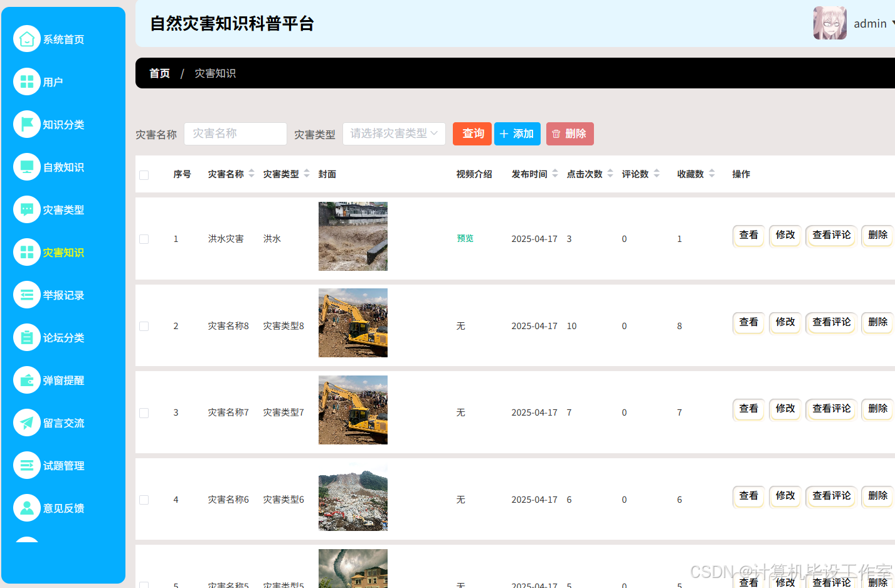Click 查看评论 for 洪水灾害 row
The width and height of the screenshot is (895, 588).
click(x=832, y=235)
